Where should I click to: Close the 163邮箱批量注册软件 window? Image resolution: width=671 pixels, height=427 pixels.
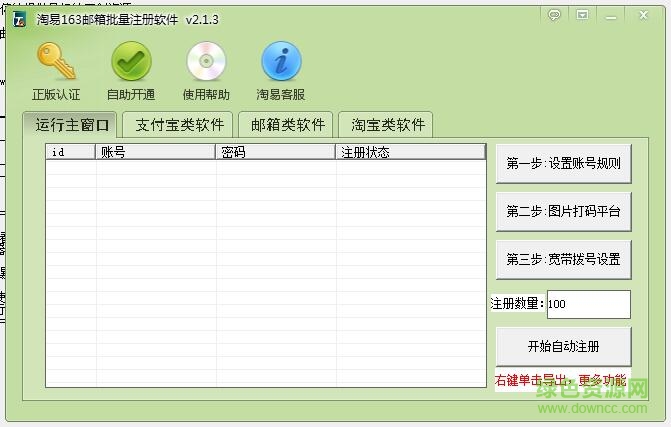(643, 15)
